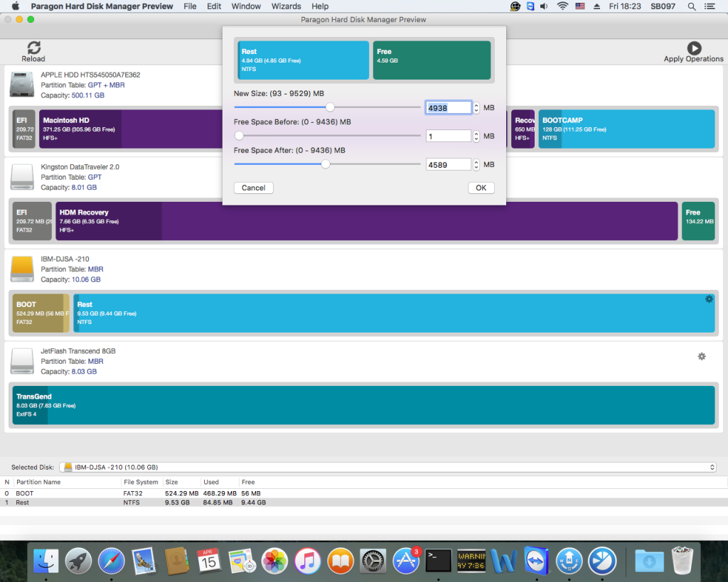The image size is (728, 582).
Task: Open App Store with badge in Dock
Action: point(406,561)
